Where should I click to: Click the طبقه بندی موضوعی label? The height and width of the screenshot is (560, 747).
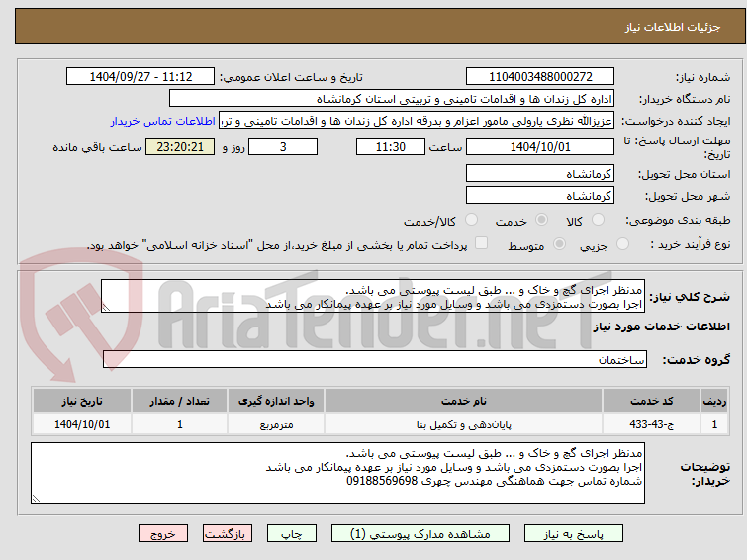click(x=678, y=220)
